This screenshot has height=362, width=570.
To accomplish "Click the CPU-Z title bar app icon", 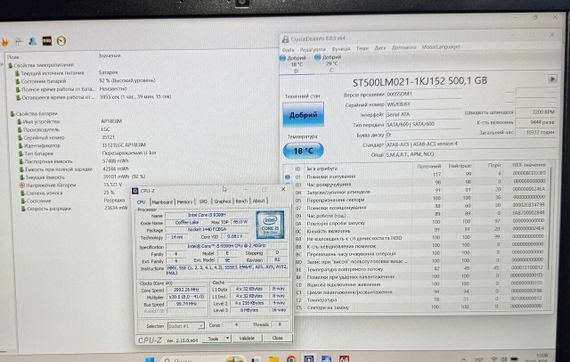I will coord(135,191).
